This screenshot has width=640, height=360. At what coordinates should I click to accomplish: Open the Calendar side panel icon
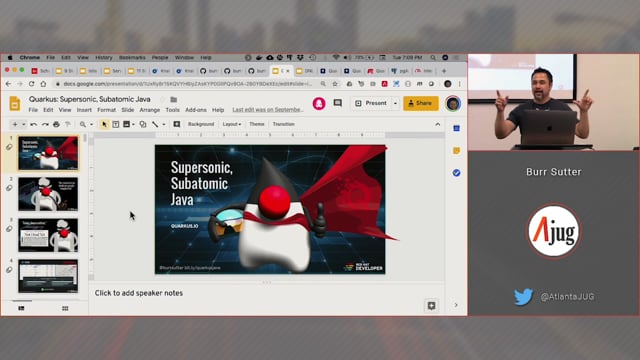(456, 129)
